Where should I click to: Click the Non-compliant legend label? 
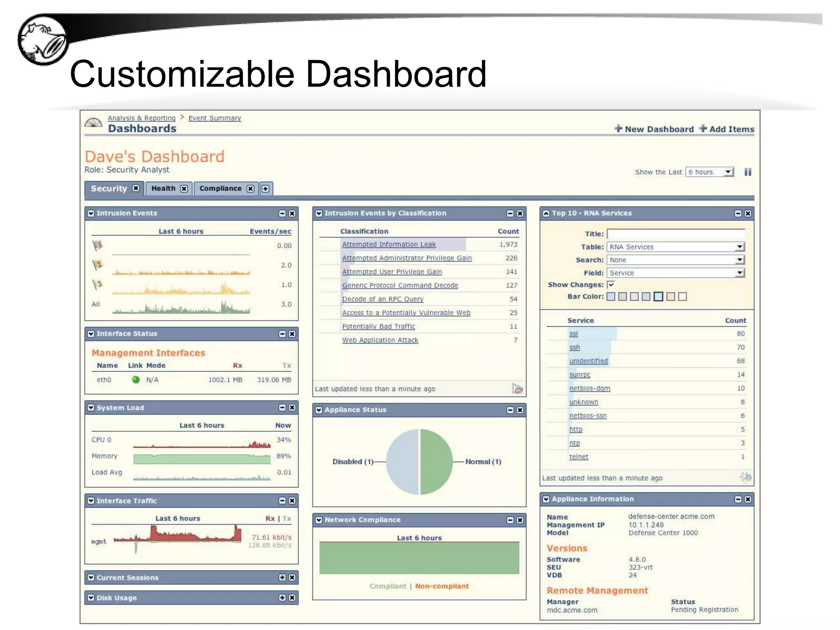pos(442,586)
